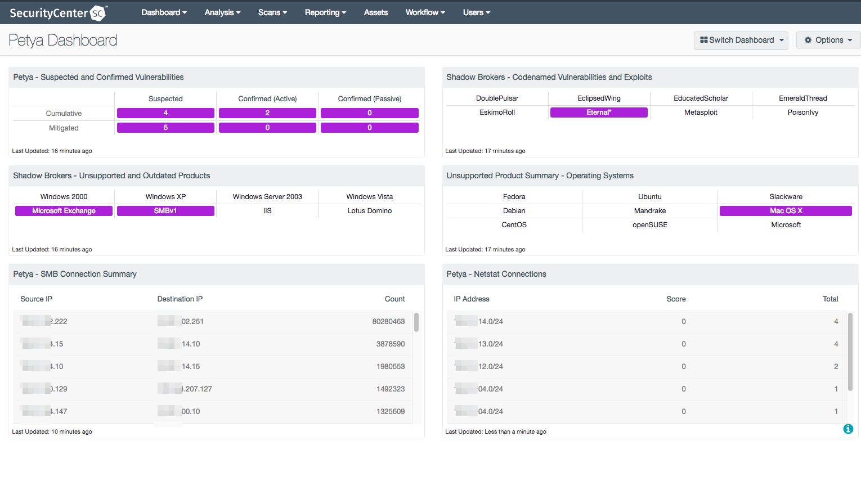Image resolution: width=861 pixels, height=504 pixels.
Task: Open the Analysis menu
Action: pyautogui.click(x=222, y=12)
